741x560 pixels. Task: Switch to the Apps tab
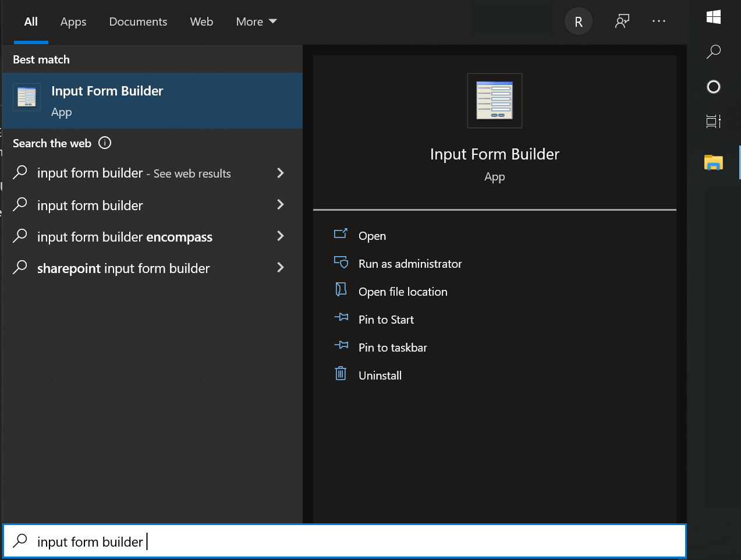pos(73,22)
